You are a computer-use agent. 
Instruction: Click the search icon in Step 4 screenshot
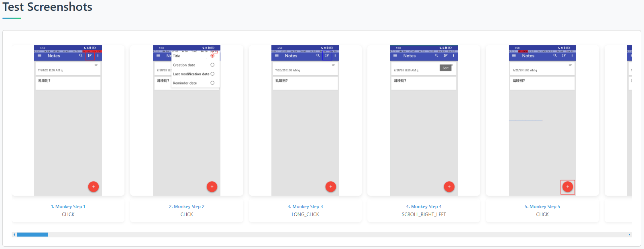coord(436,56)
